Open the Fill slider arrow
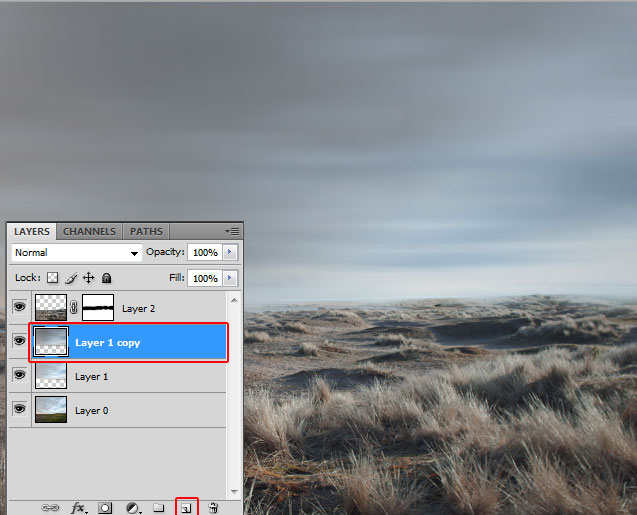Image resolution: width=637 pixels, height=515 pixels. pos(230,278)
